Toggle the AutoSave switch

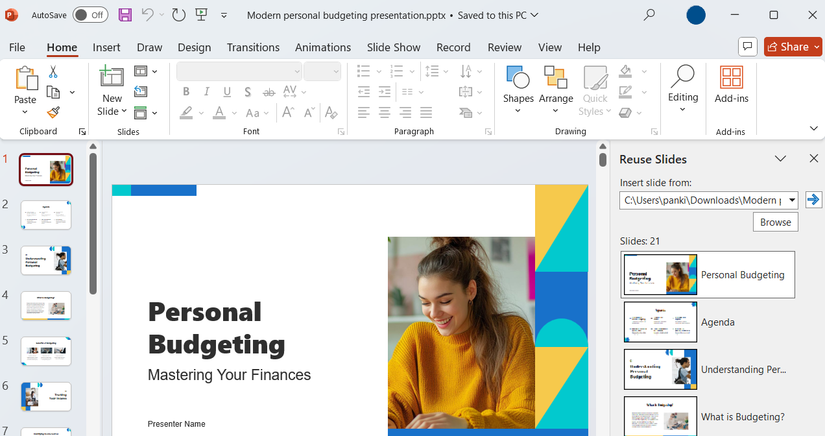coord(90,15)
